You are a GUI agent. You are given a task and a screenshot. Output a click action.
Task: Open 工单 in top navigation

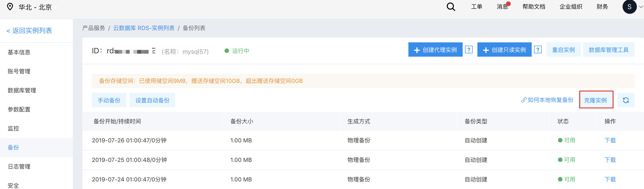(476, 7)
